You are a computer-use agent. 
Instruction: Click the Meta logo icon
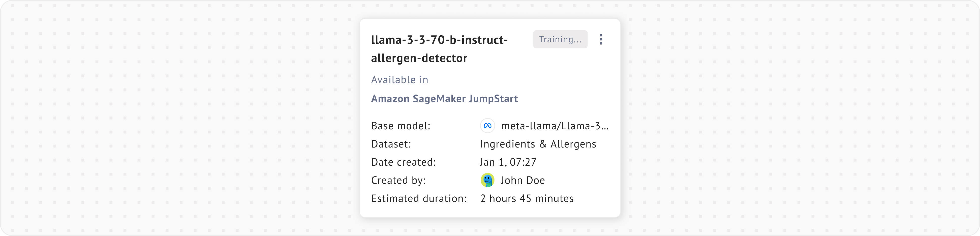point(487,126)
